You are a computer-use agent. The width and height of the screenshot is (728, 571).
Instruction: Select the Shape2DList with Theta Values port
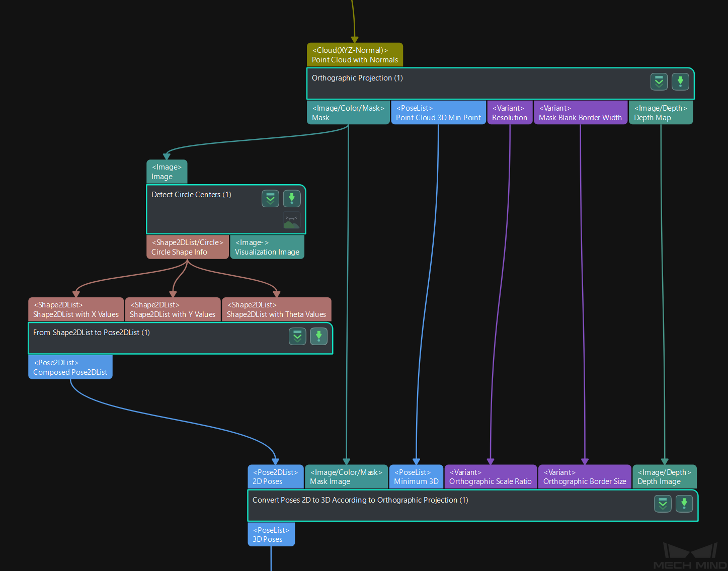pos(276,309)
